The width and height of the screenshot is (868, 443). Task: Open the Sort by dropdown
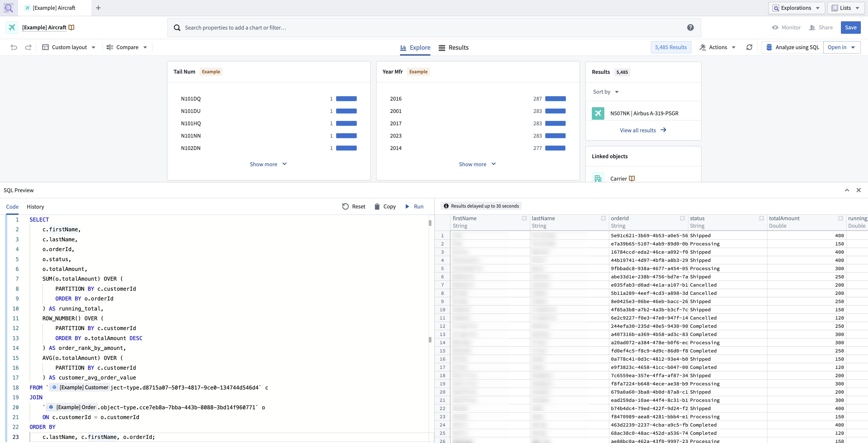point(606,92)
